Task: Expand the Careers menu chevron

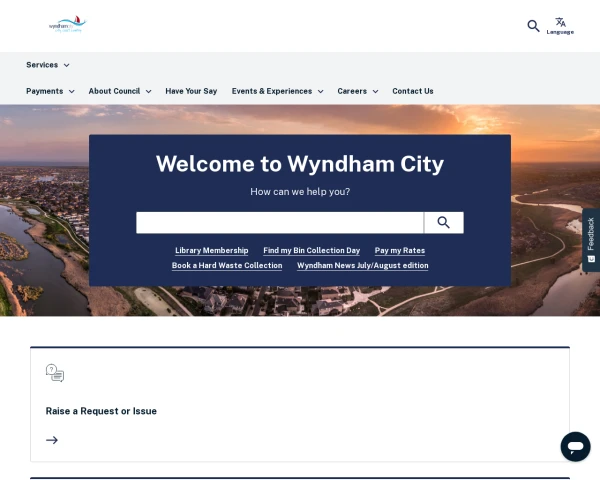Action: click(x=375, y=91)
